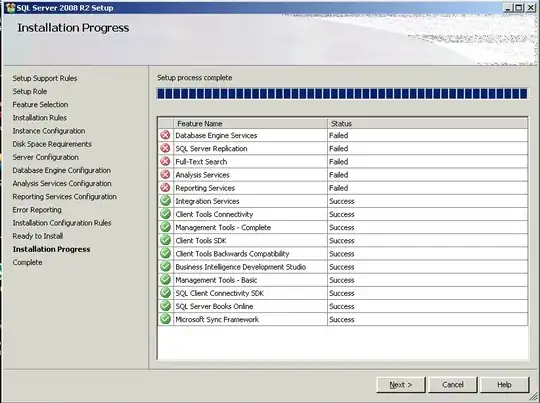Click the Complete step in sidebar

(28, 262)
